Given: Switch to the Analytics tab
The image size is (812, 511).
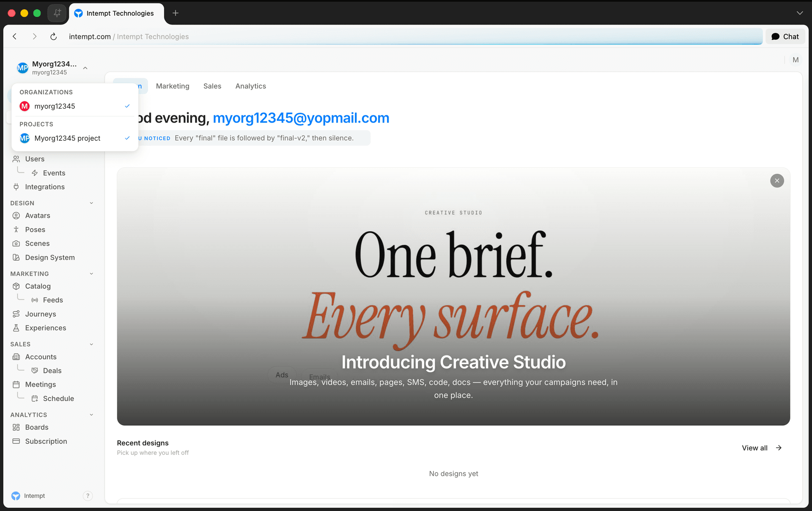Looking at the screenshot, I should [x=251, y=86].
